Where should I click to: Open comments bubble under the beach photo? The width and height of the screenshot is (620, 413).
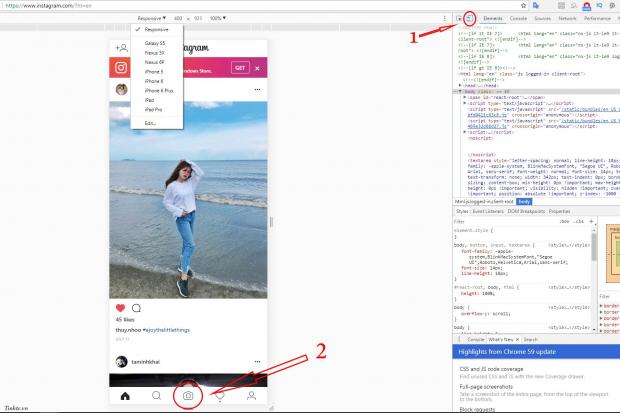coord(136,308)
